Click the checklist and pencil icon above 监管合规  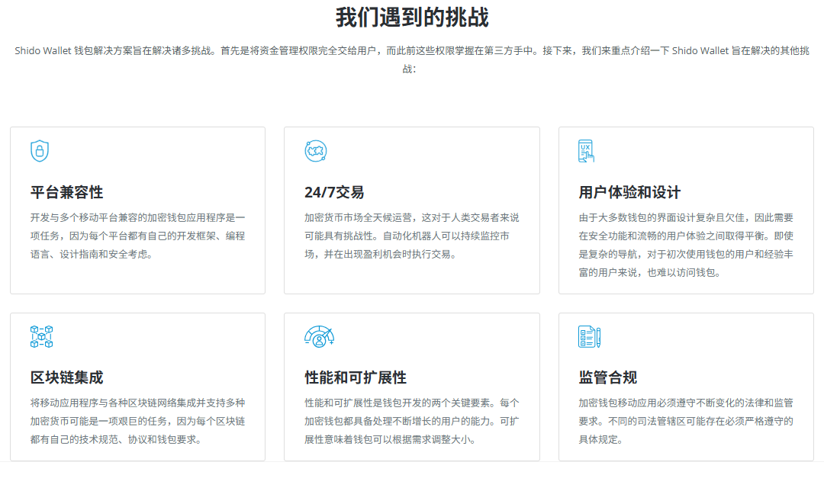(589, 336)
